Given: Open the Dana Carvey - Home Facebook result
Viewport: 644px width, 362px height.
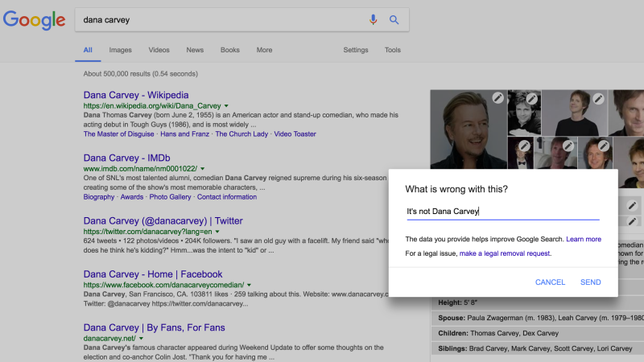Looking at the screenshot, I should coord(153,274).
